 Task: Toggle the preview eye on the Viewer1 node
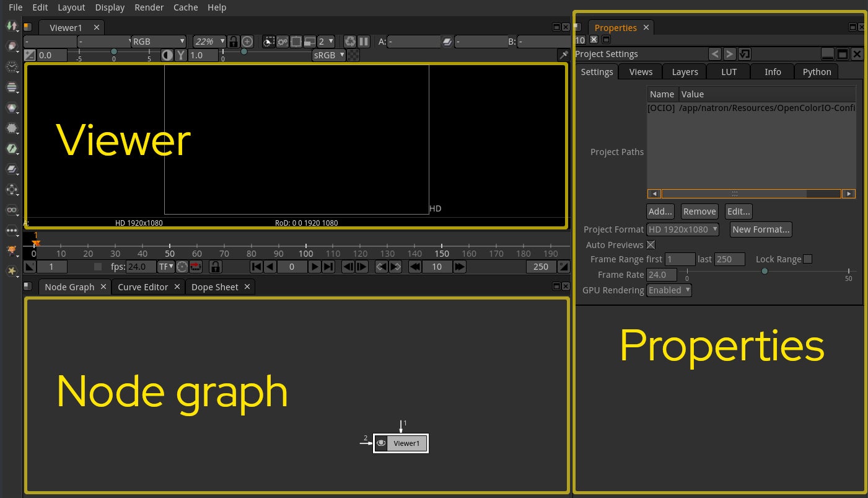pos(381,443)
